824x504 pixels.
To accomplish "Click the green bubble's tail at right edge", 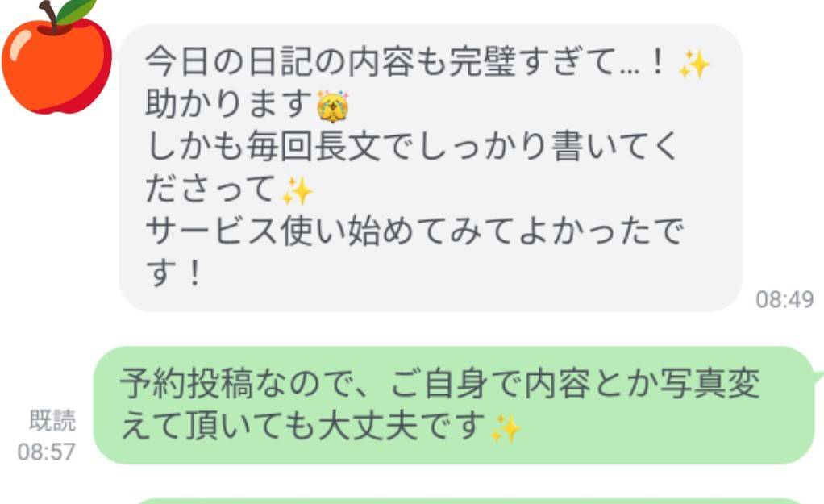I will 818,374.
